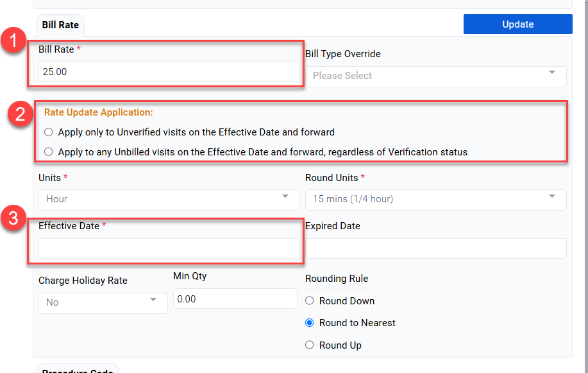The height and width of the screenshot is (373, 588).
Task: Click the red step 3 marker
Action: [x=13, y=218]
